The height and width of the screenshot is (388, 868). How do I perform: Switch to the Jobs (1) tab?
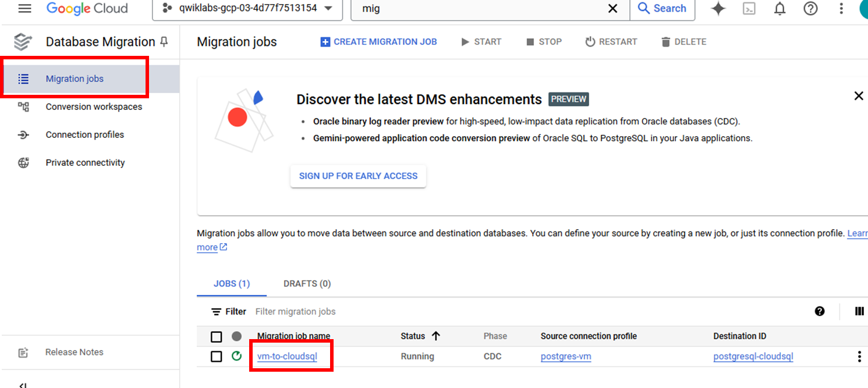232,284
